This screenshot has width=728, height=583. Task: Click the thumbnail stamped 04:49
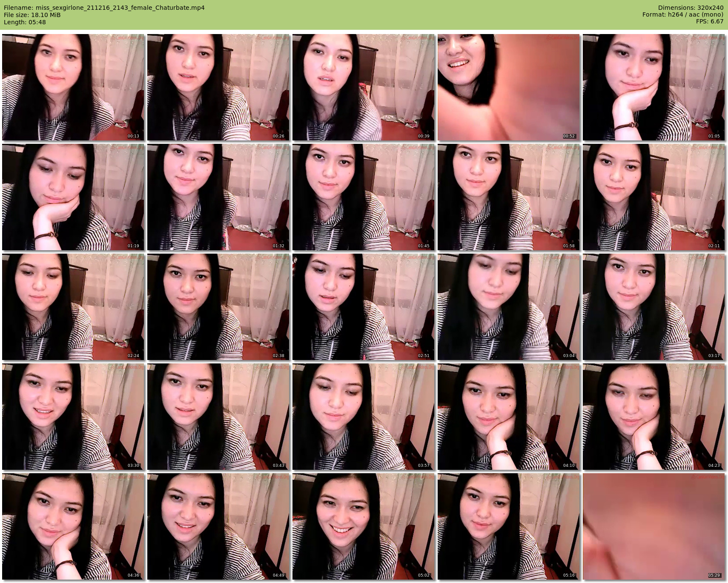[218, 526]
